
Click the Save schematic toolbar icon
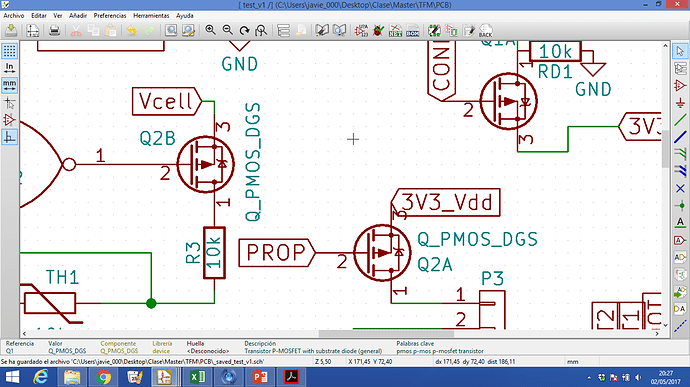11,30
